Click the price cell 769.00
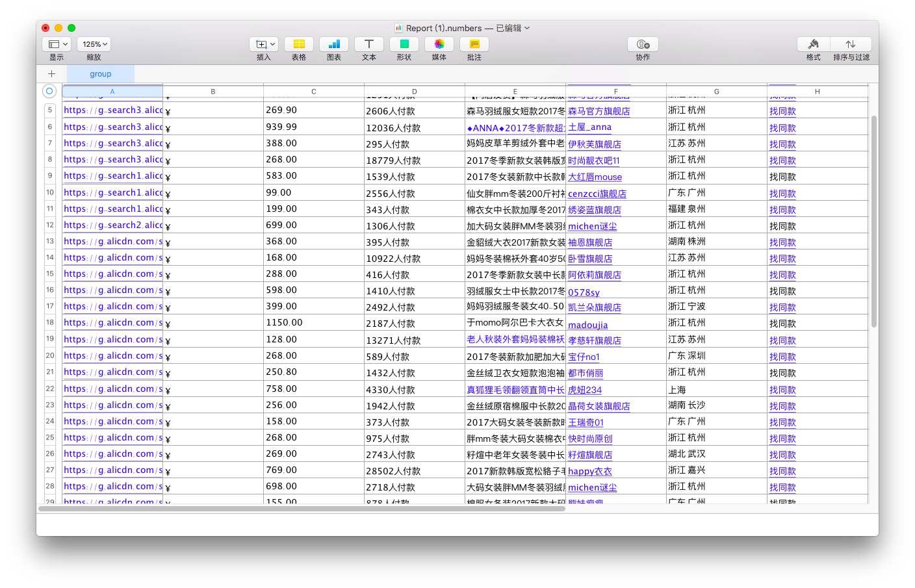This screenshot has height=588, width=915. click(x=314, y=470)
